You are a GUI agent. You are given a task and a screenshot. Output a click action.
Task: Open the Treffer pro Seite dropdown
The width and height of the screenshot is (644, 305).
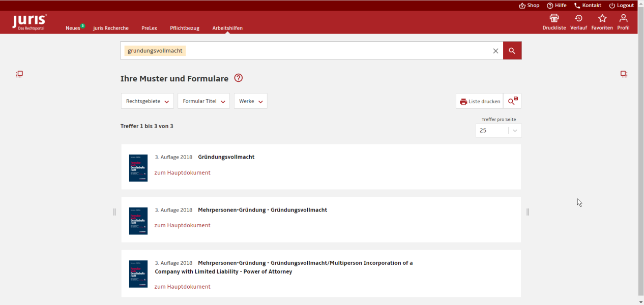click(498, 131)
